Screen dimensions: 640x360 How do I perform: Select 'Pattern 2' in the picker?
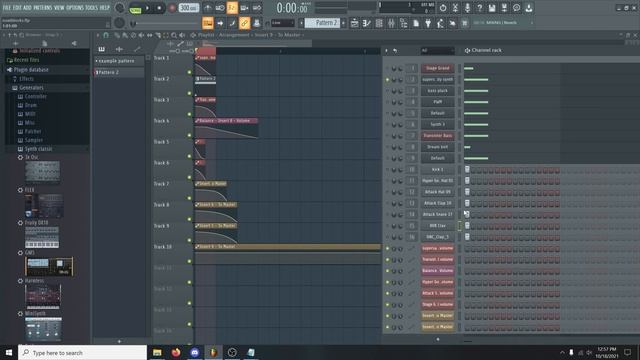point(119,72)
